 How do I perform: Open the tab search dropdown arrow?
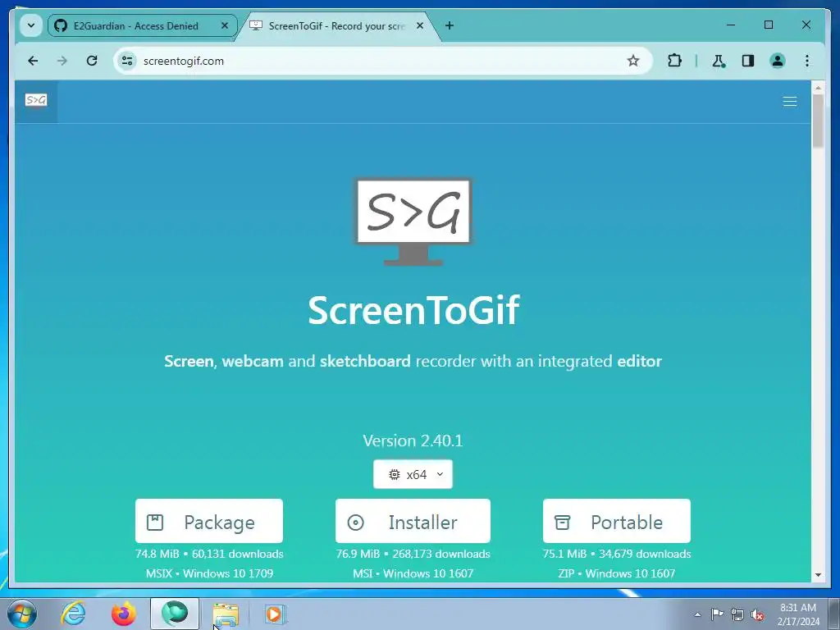pos(31,25)
